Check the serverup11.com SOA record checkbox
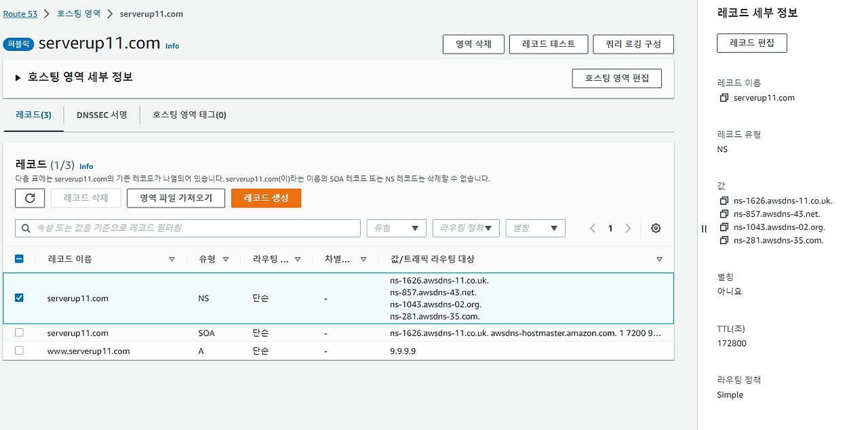Viewport: 868px width, 430px height. pos(19,332)
